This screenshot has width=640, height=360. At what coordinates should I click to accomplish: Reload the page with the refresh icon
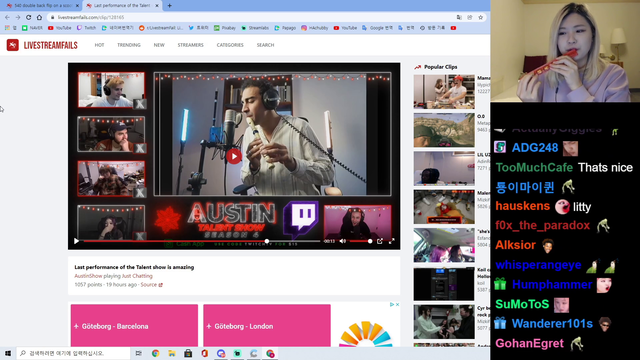[29, 17]
